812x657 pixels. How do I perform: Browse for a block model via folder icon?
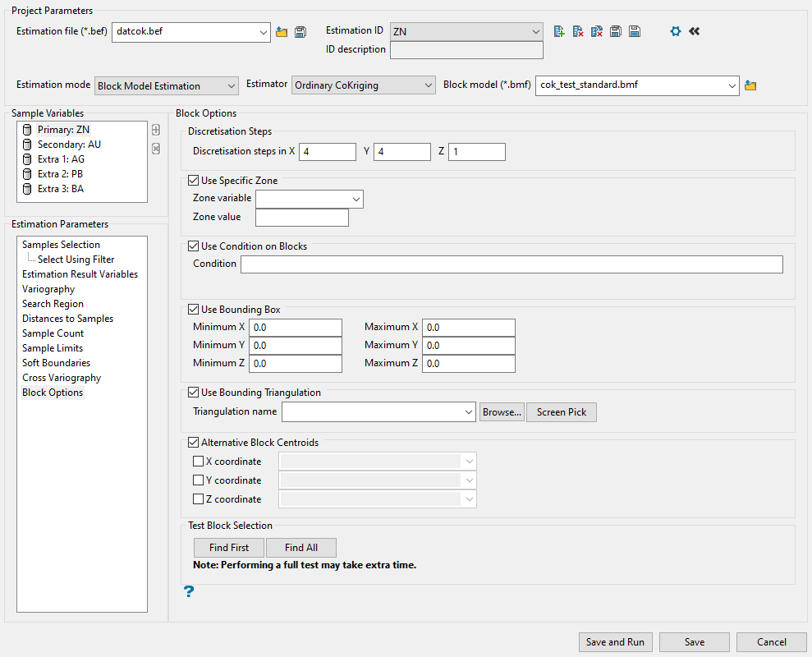[750, 85]
